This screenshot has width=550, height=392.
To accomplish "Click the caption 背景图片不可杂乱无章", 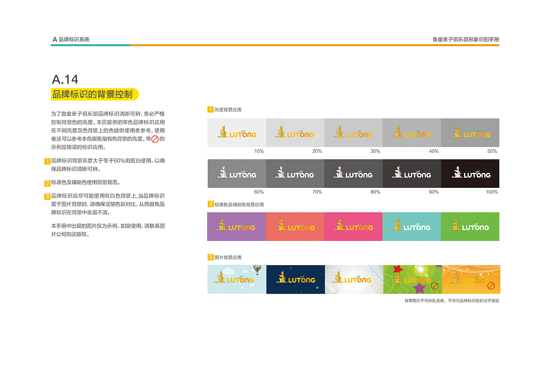I will [x=425, y=300].
